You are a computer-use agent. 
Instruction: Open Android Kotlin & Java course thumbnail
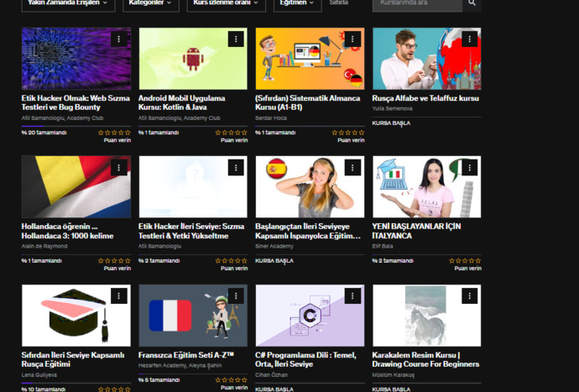[x=193, y=59]
